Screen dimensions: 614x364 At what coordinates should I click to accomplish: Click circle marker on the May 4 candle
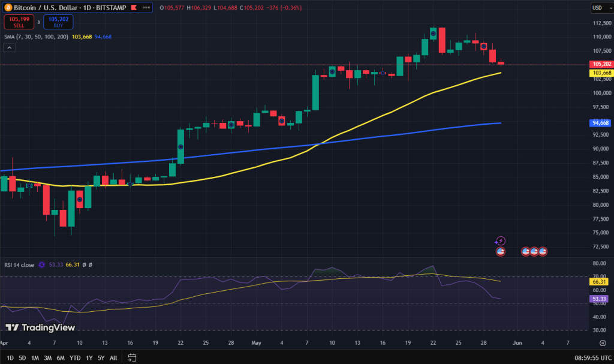point(282,121)
